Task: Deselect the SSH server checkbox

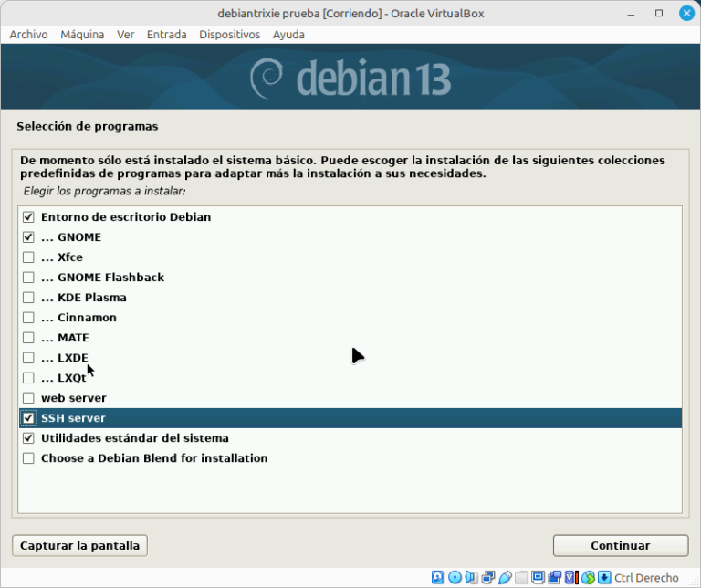Action: point(28,418)
